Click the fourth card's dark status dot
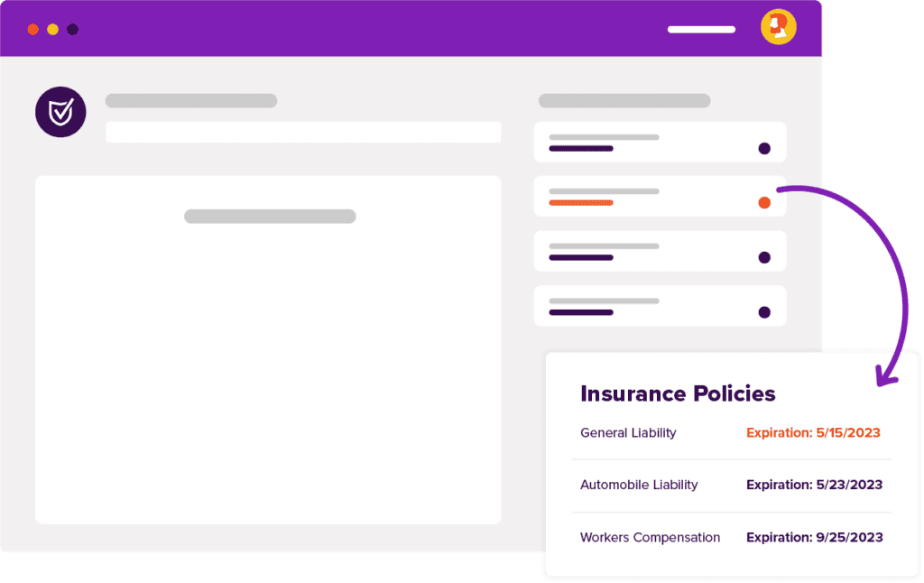This screenshot has width=924, height=583. pyautogui.click(x=764, y=312)
